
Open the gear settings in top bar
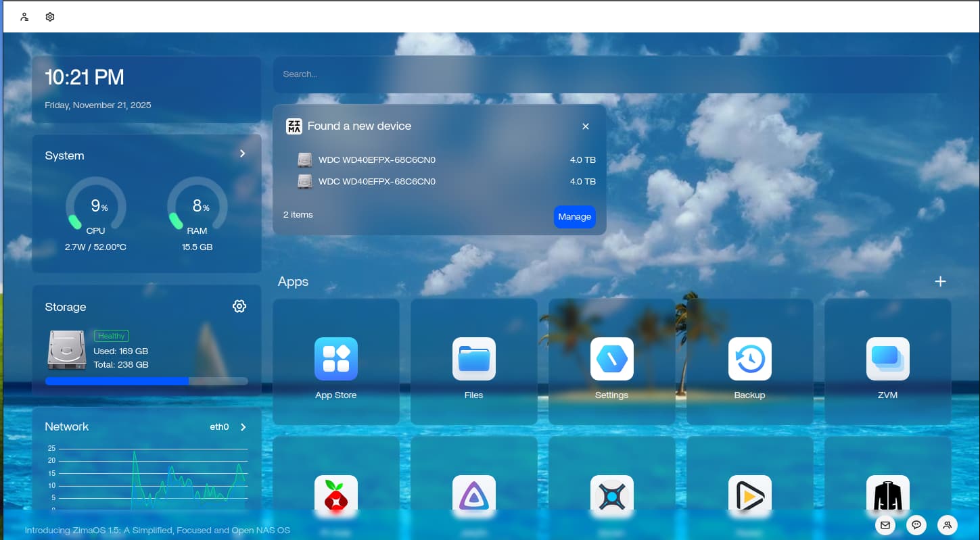(49, 17)
